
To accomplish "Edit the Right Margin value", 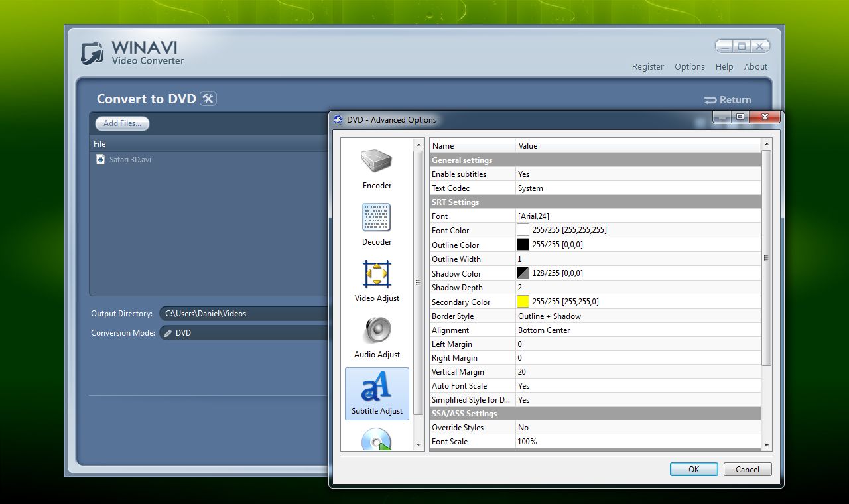I will [638, 358].
